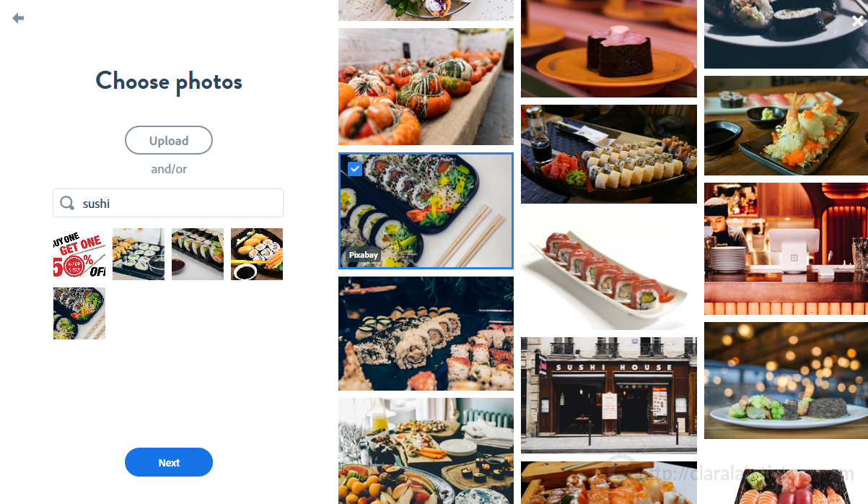
Task: Click the Upload button
Action: [169, 140]
